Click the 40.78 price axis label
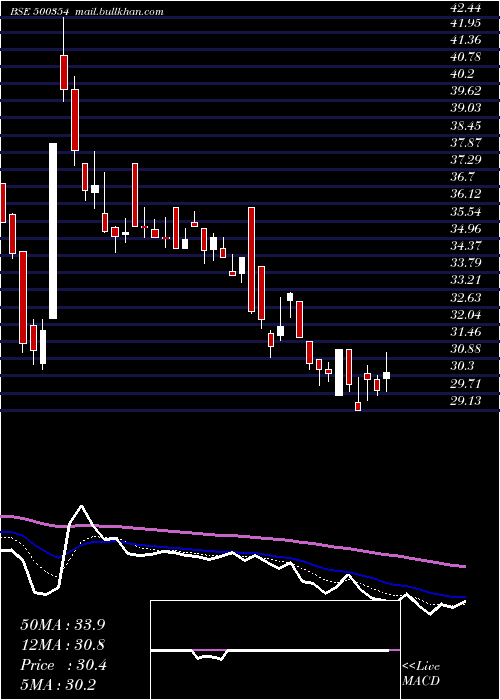The image size is (500, 700). (x=466, y=57)
